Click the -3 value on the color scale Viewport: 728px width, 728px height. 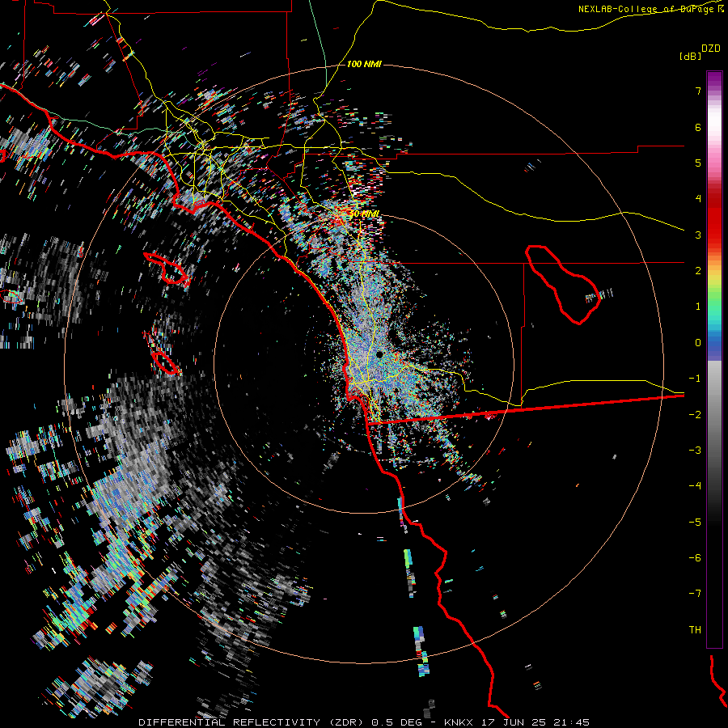(695, 451)
